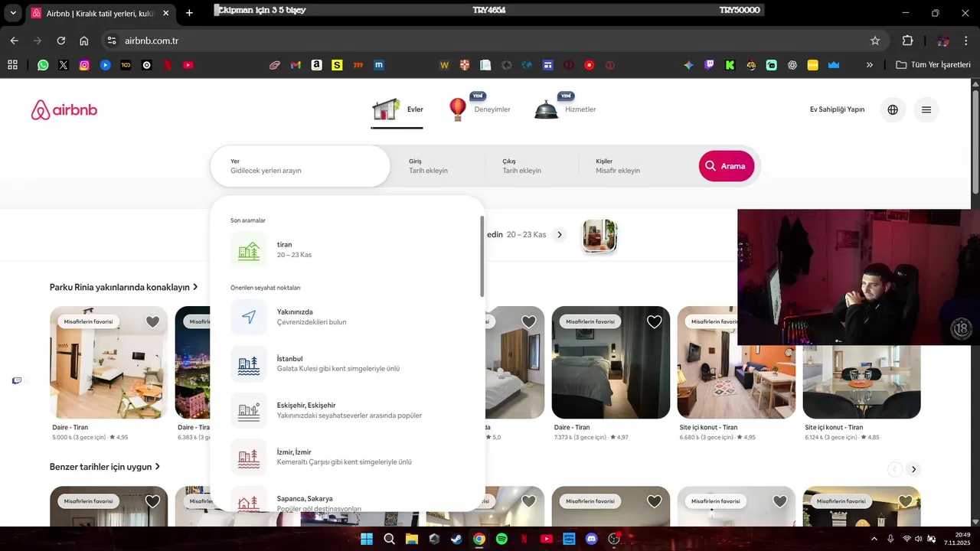Open Windows taskbar search
The image size is (980, 551).
click(389, 539)
